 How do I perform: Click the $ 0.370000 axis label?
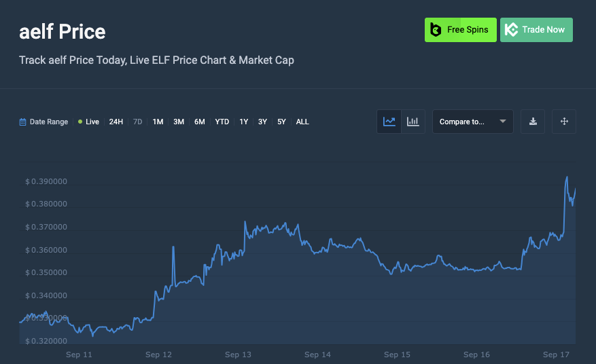click(x=46, y=227)
